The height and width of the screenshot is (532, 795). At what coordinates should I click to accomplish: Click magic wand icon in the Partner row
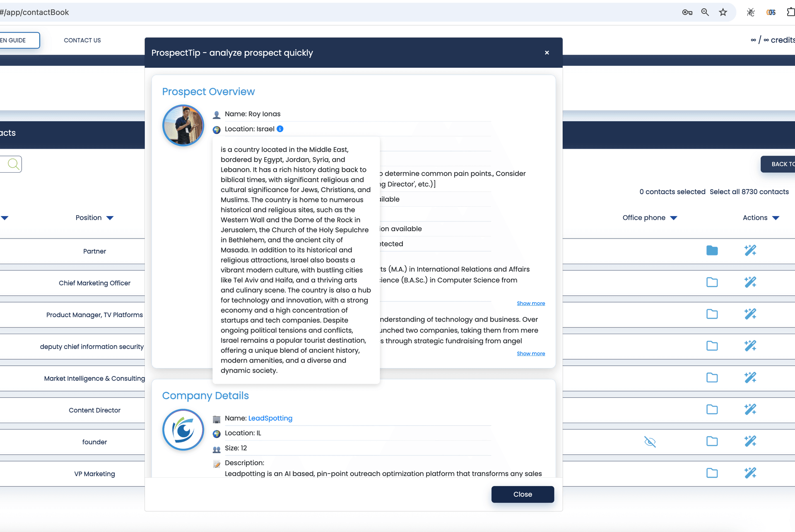click(x=750, y=250)
